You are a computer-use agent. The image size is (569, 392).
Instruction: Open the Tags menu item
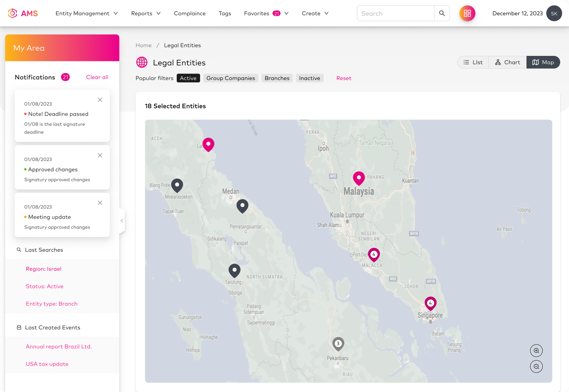tap(225, 13)
